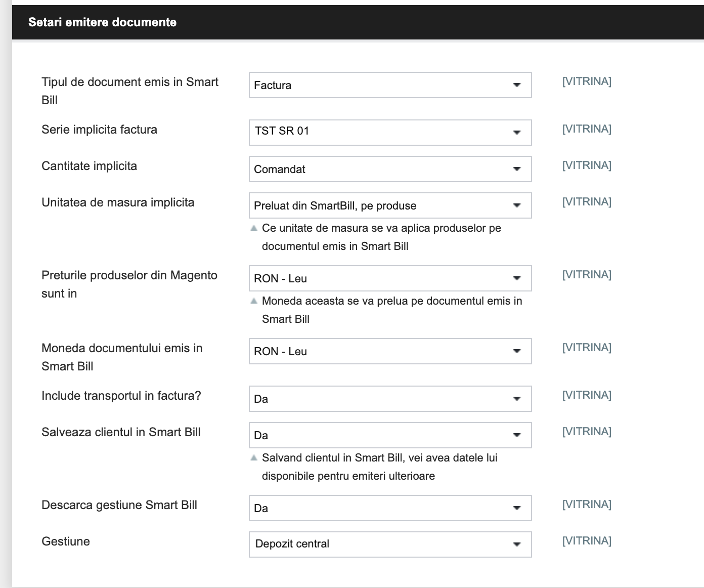Image resolution: width=704 pixels, height=588 pixels.
Task: Click the note starting 'Salvand clientul in Smart Bill'
Action: point(380,467)
